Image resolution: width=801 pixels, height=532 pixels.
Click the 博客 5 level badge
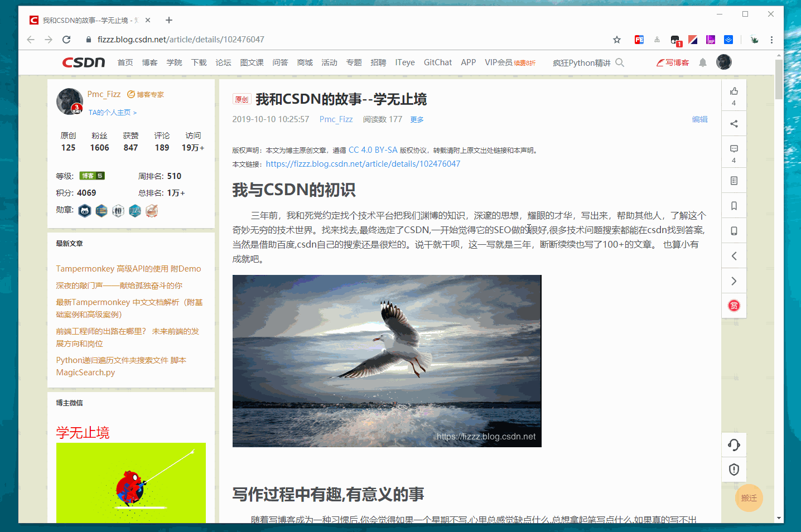click(x=92, y=176)
